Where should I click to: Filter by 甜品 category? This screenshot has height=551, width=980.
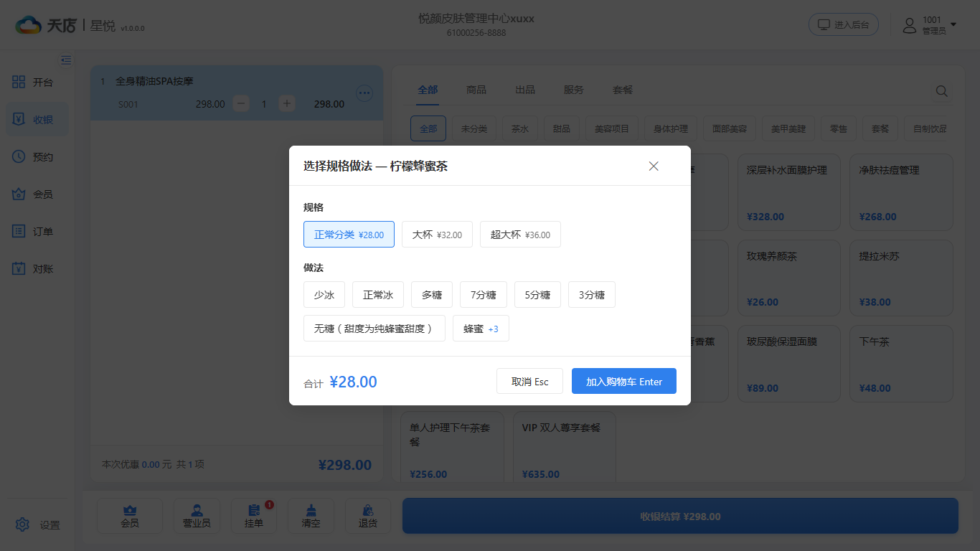click(562, 129)
